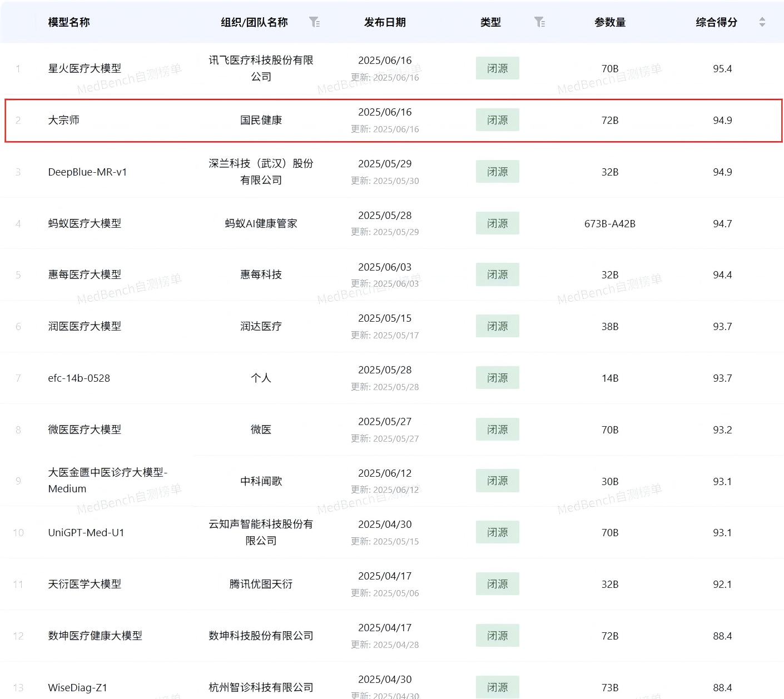
Task: Select model name efc-14b-0528
Action: click(79, 378)
